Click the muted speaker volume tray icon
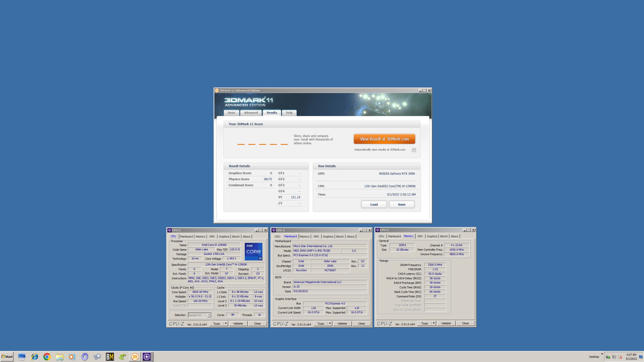Image resolution: width=644 pixels, height=362 pixels. coord(620,357)
